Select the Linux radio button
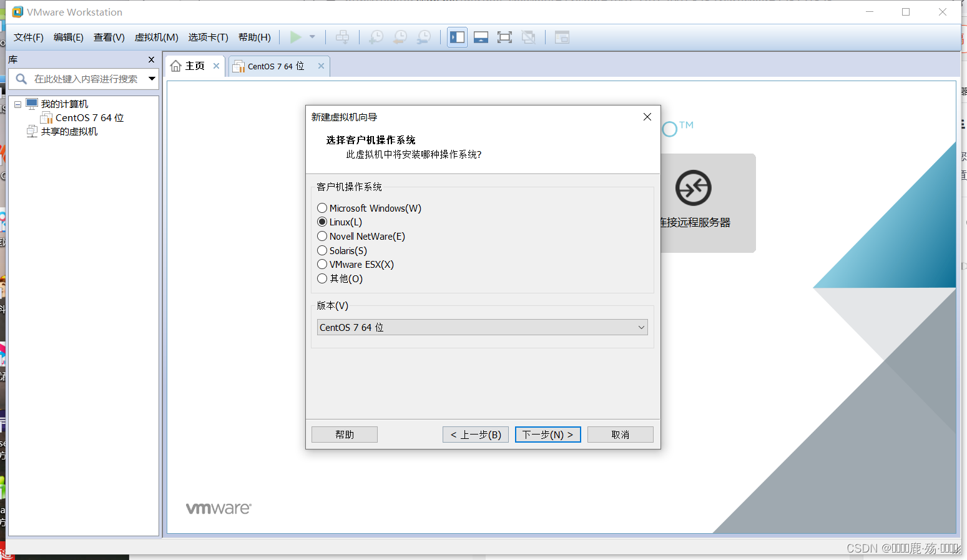The height and width of the screenshot is (560, 967). click(322, 222)
